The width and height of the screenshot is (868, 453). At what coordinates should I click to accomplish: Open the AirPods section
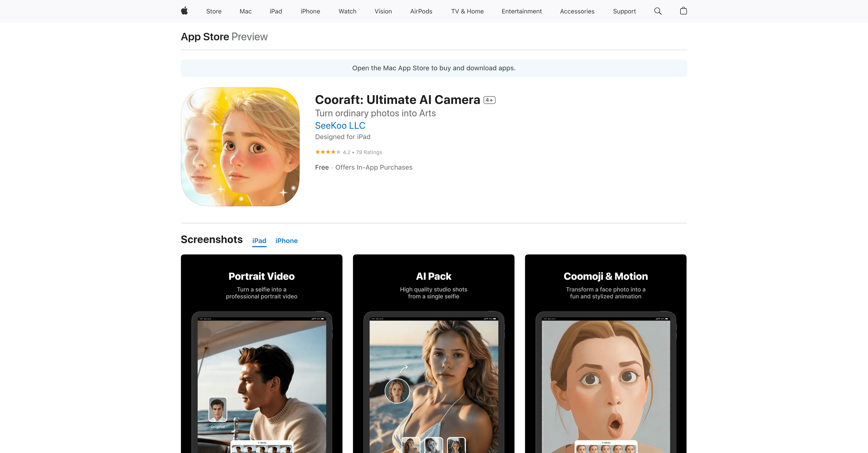click(x=421, y=11)
